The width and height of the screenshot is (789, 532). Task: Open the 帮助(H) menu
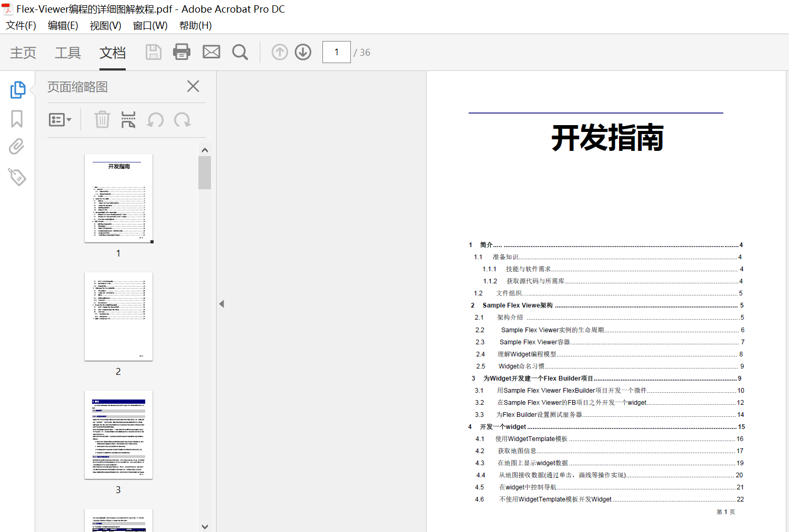pos(196,26)
